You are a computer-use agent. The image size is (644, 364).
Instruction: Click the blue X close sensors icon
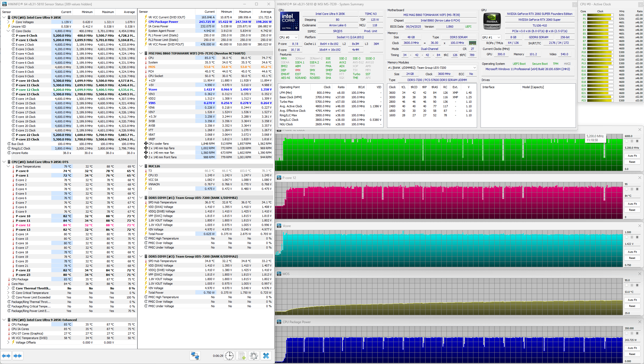pos(266,356)
